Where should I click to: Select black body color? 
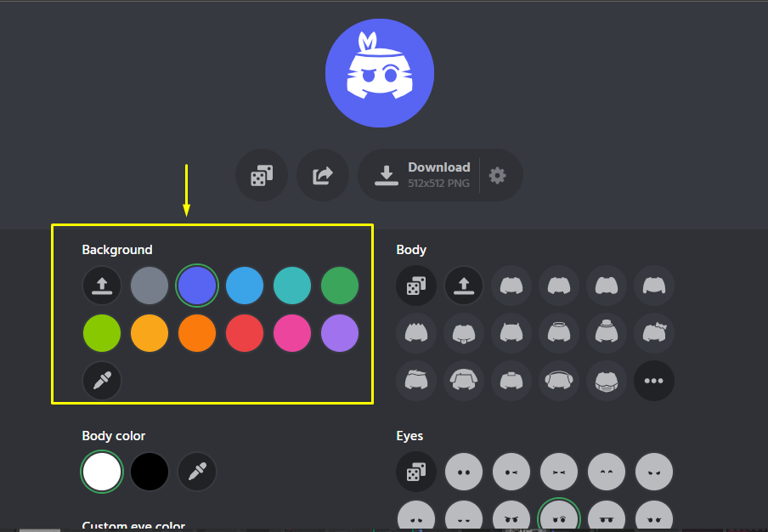pyautogui.click(x=150, y=472)
